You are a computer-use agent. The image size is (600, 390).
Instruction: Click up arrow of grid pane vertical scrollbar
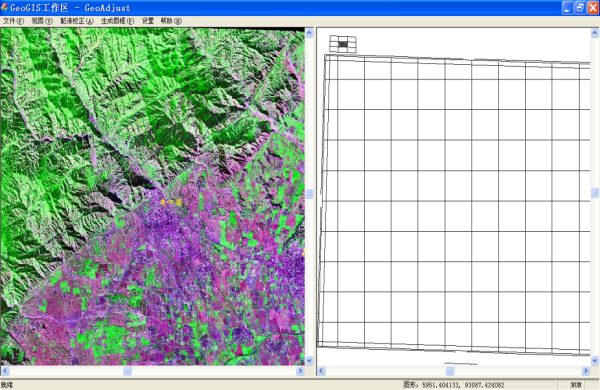coord(595,33)
